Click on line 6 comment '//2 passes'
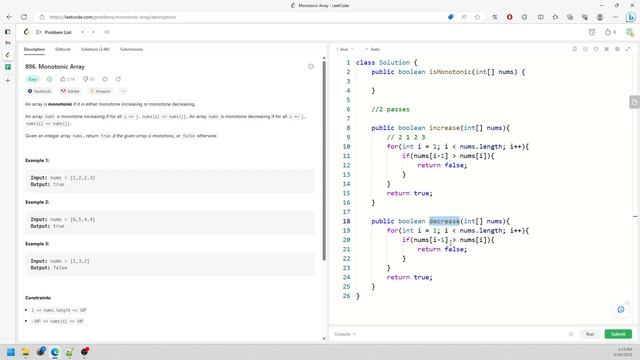 coord(390,109)
